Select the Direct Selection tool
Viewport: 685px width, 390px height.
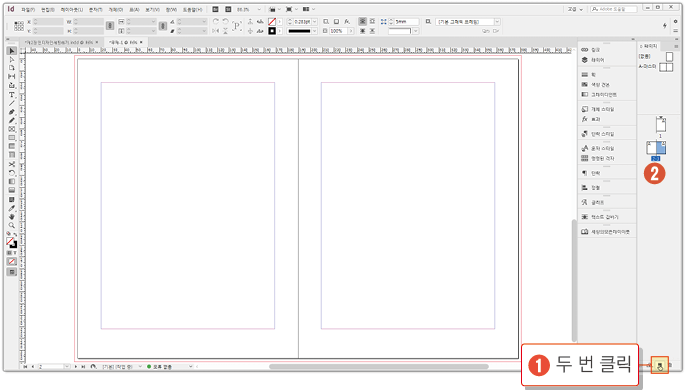point(12,60)
